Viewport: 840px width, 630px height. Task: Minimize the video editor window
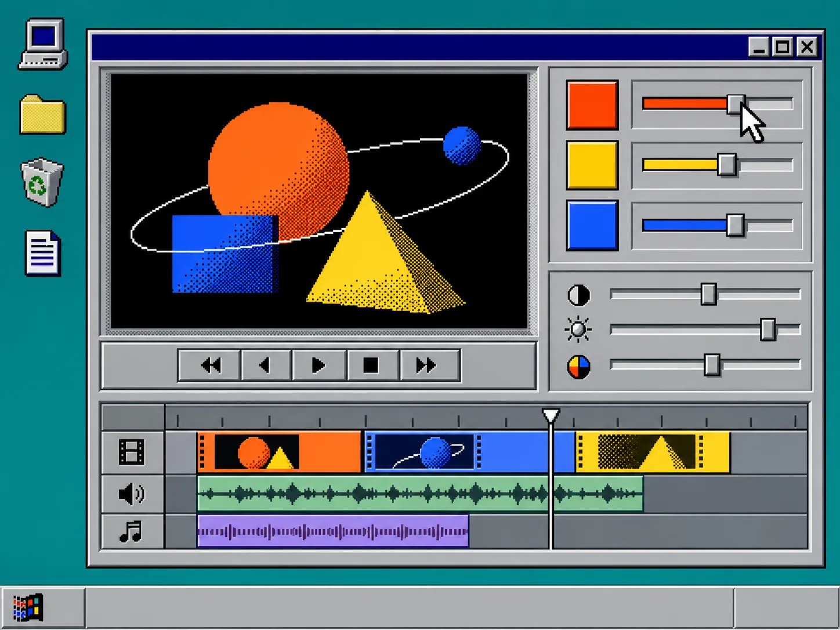pyautogui.click(x=759, y=46)
